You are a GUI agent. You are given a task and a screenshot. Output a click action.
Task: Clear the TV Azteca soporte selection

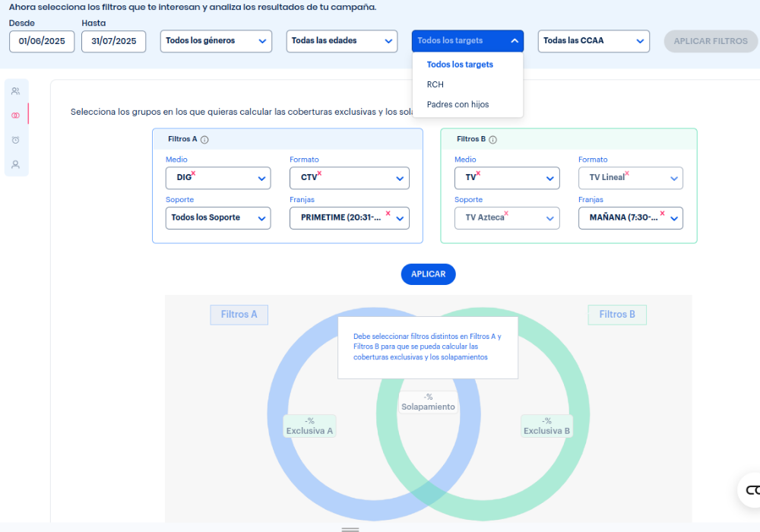[x=506, y=214]
